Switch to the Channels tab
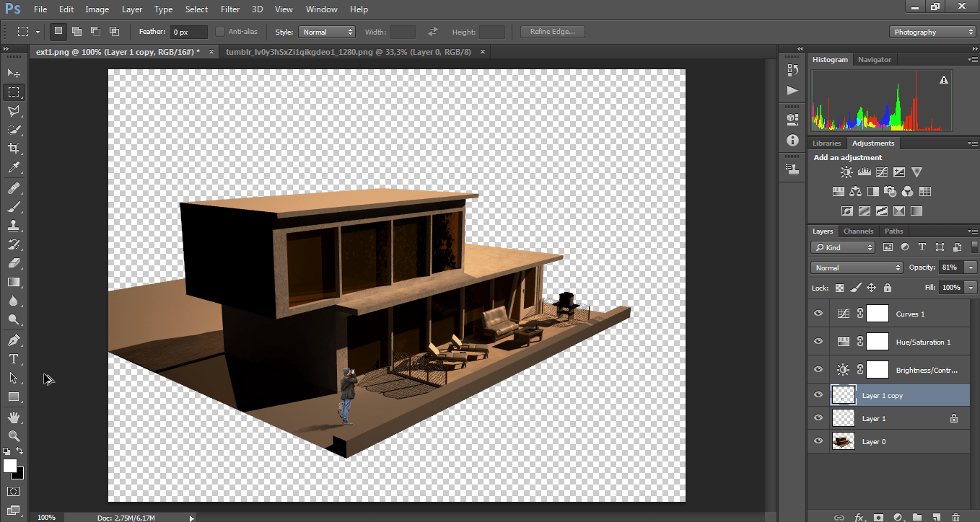The width and height of the screenshot is (980, 522). coord(858,231)
